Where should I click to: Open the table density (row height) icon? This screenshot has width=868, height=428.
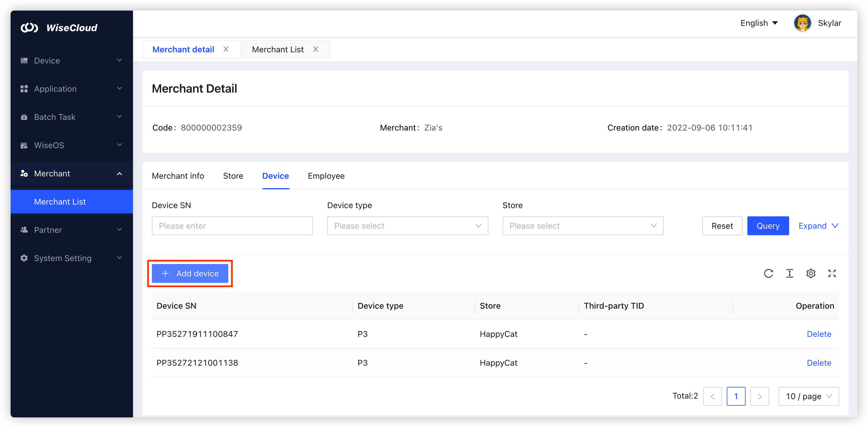(789, 273)
